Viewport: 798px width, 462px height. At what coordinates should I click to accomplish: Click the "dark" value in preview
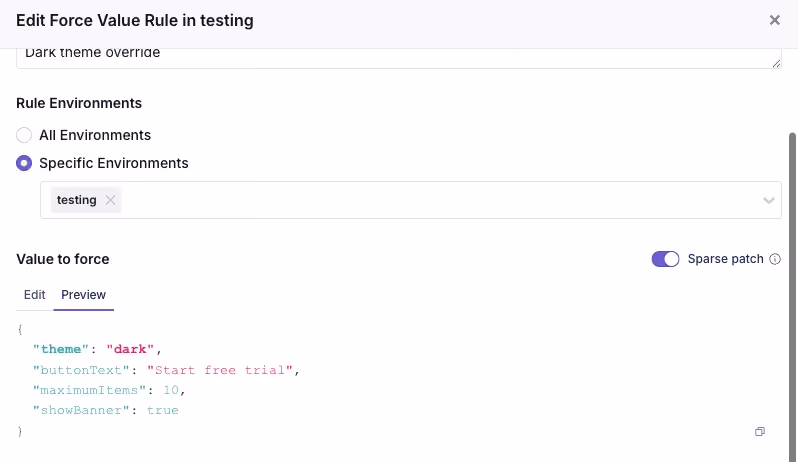point(130,349)
